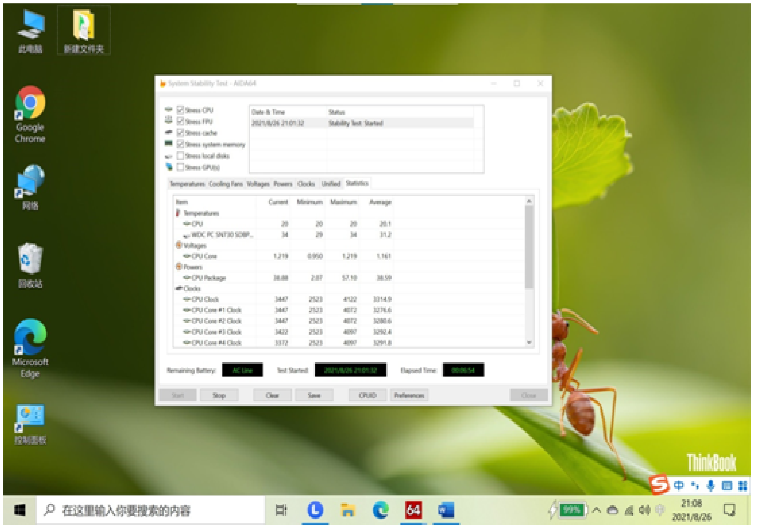Click the OneDrive cloud tray icon
Screen dimensions: 765x532
click(612, 510)
